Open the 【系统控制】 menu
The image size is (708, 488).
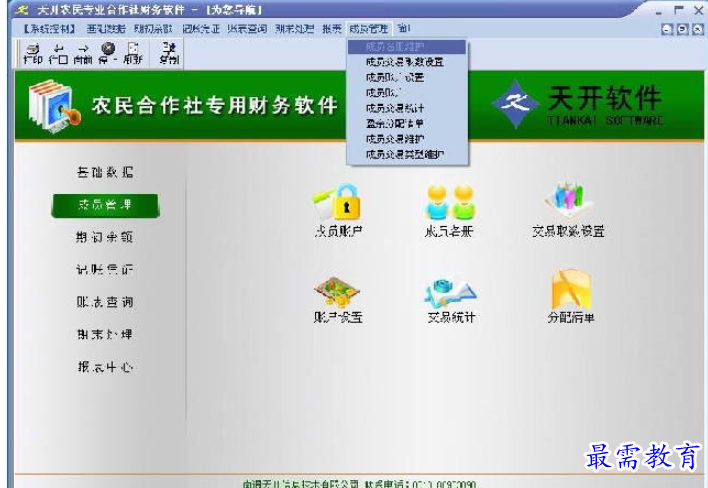coord(50,29)
